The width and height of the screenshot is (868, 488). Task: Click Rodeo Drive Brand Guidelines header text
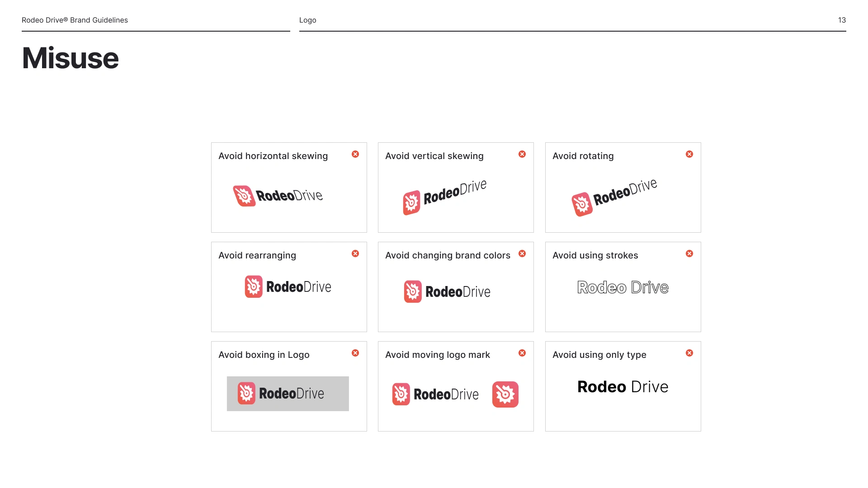click(75, 20)
